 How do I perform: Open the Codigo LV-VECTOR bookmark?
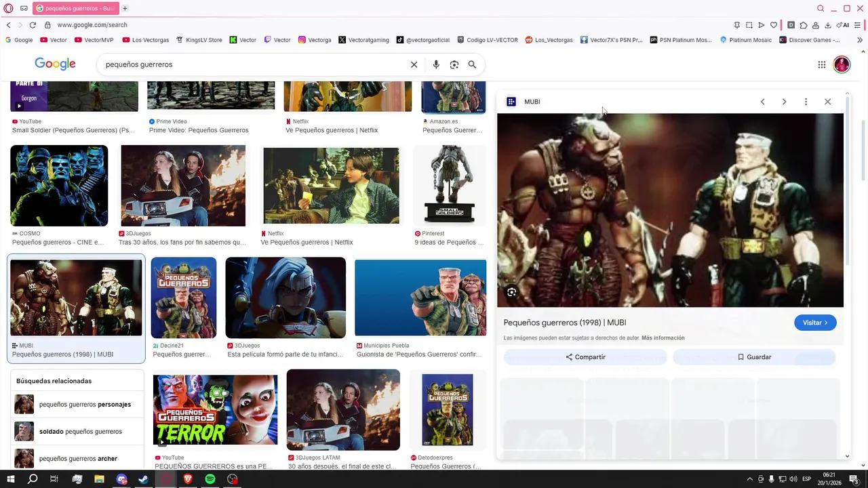tap(488, 40)
